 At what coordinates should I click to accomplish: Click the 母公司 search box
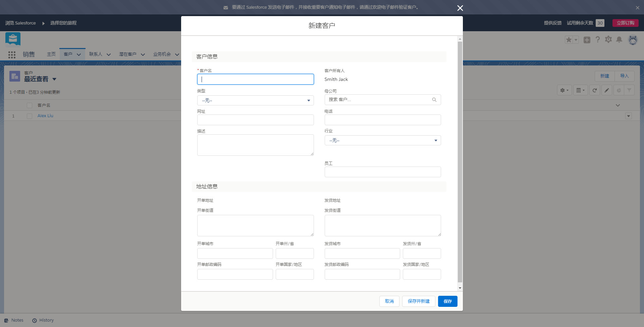(383, 100)
